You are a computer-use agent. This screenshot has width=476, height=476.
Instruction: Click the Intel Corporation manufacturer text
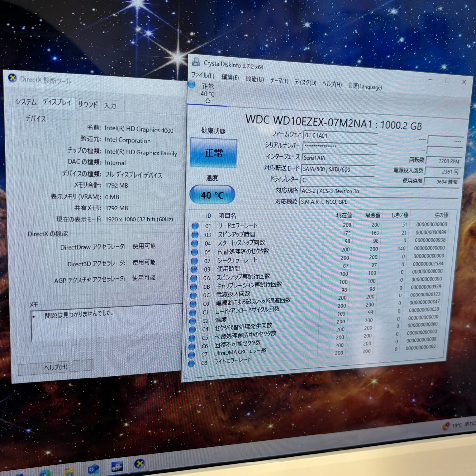coord(128,140)
